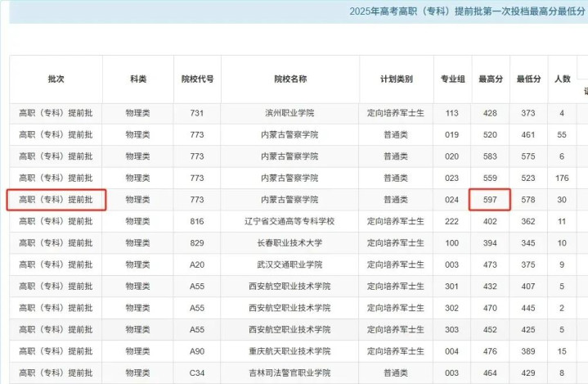Viewport: 588px width, 384px height.
Task: Click major group 100 cell
Action: coord(452,243)
